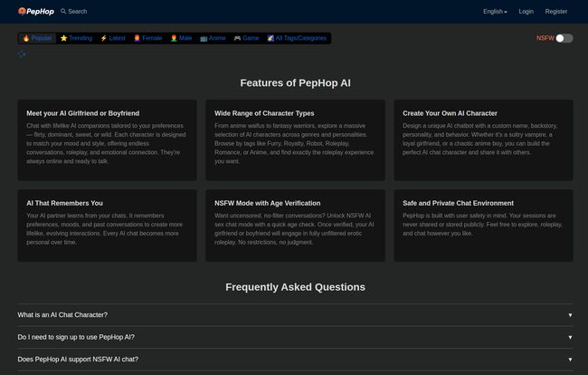588x375 pixels.
Task: Click the man icon beside Male
Action: point(174,38)
